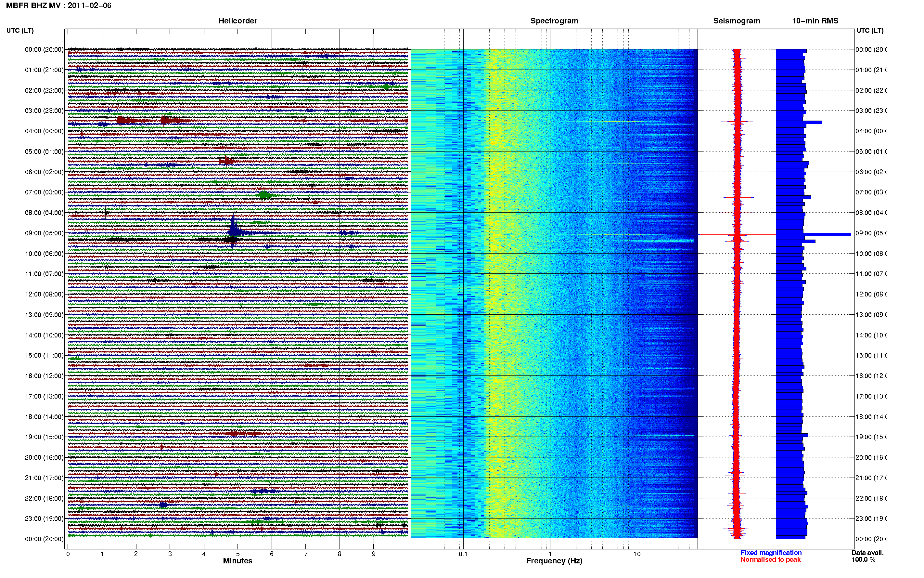The height and width of the screenshot is (578, 924).
Task: Select the 8 tick on the Minutes axis
Action: click(x=340, y=554)
